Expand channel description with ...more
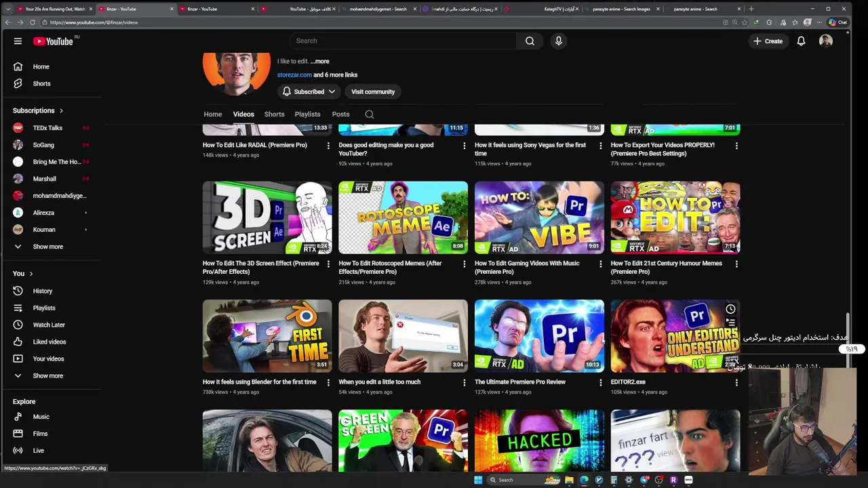868x488 pixels. (x=319, y=61)
